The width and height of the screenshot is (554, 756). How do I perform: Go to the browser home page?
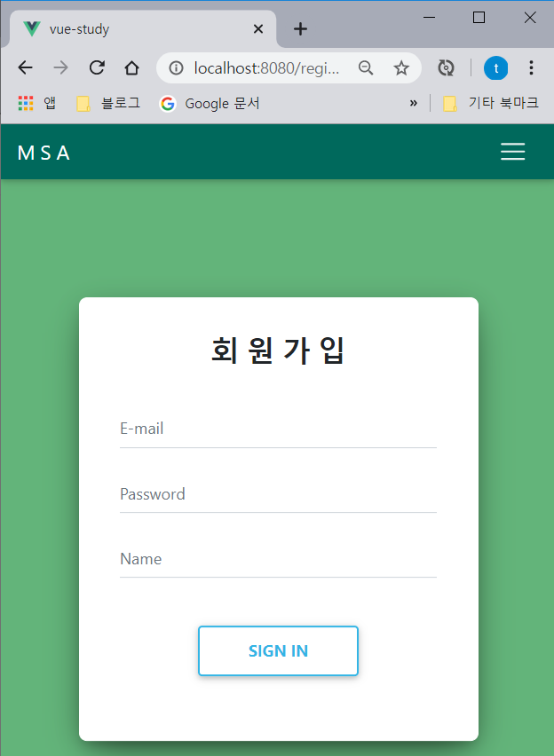click(131, 68)
